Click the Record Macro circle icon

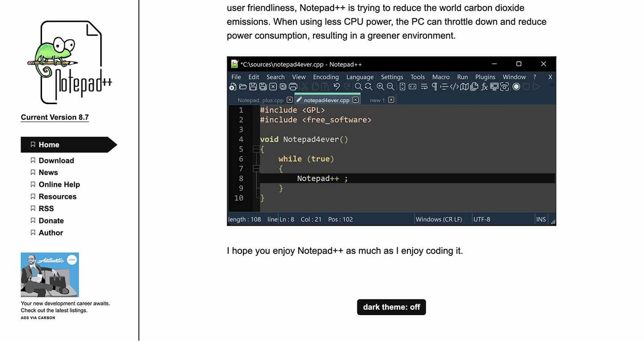click(x=517, y=87)
